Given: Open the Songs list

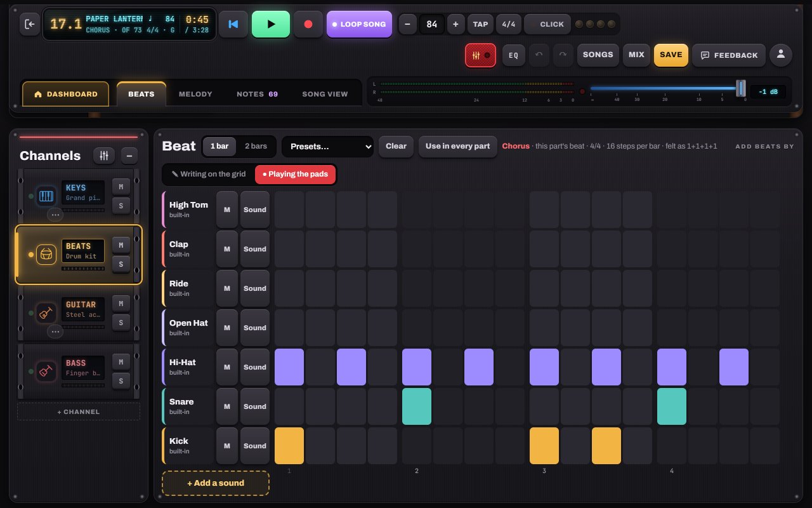Looking at the screenshot, I should 598,55.
